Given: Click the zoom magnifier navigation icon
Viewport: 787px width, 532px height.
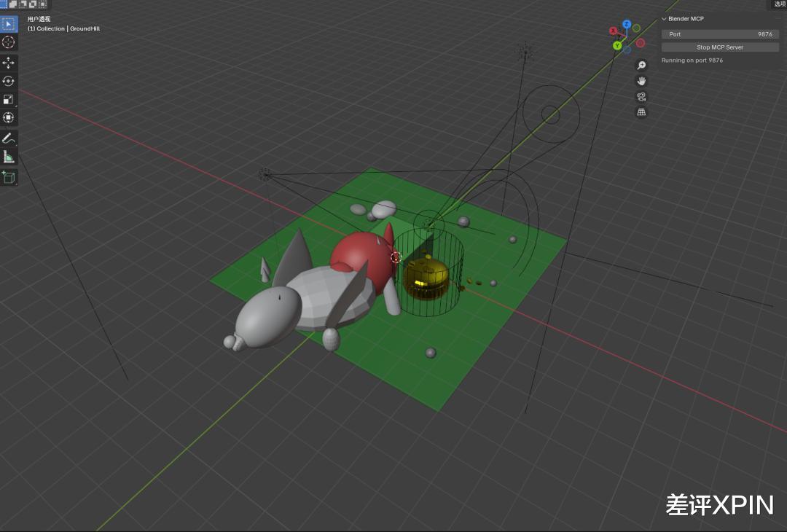Looking at the screenshot, I should [x=641, y=66].
